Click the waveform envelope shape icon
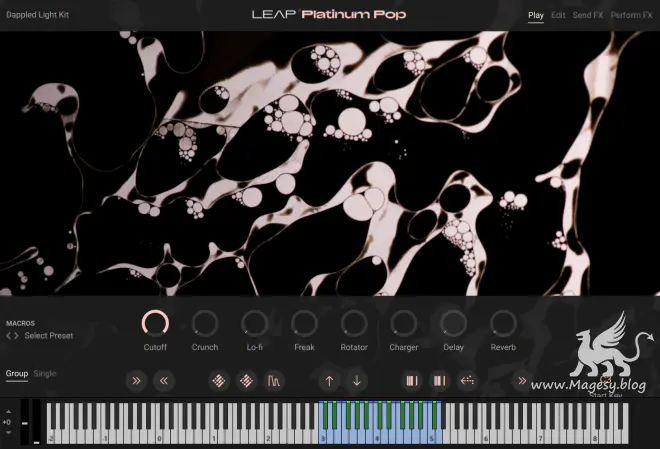Image resolution: width=660 pixels, height=449 pixels. pos(274,381)
